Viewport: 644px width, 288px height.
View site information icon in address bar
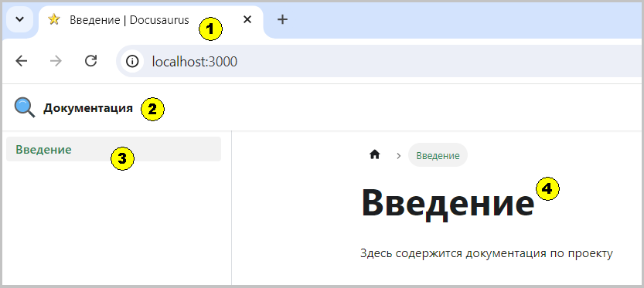click(x=132, y=62)
